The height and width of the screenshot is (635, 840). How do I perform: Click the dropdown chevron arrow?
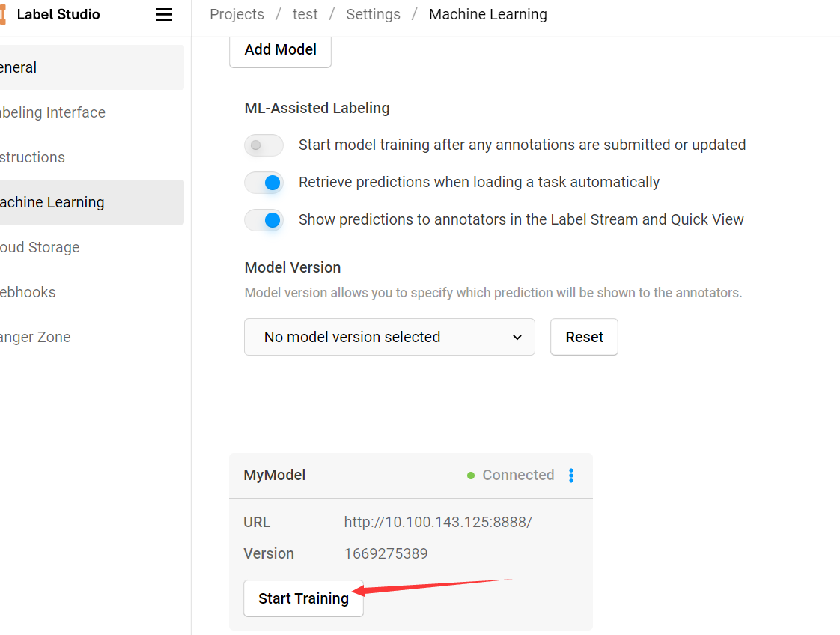click(x=517, y=338)
